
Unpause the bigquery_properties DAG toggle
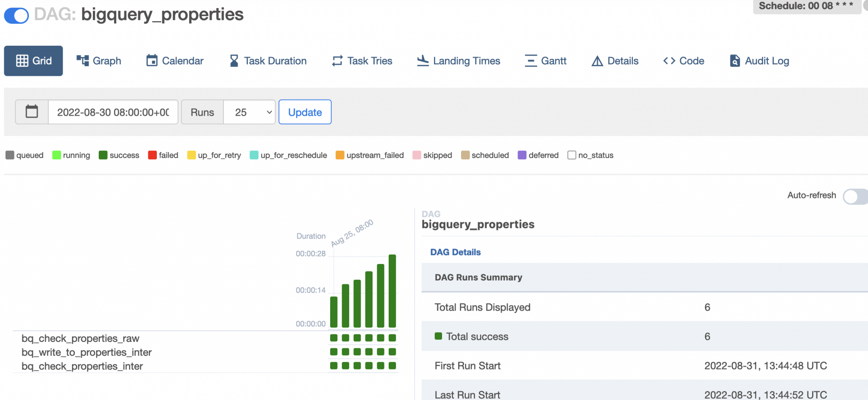16,15
